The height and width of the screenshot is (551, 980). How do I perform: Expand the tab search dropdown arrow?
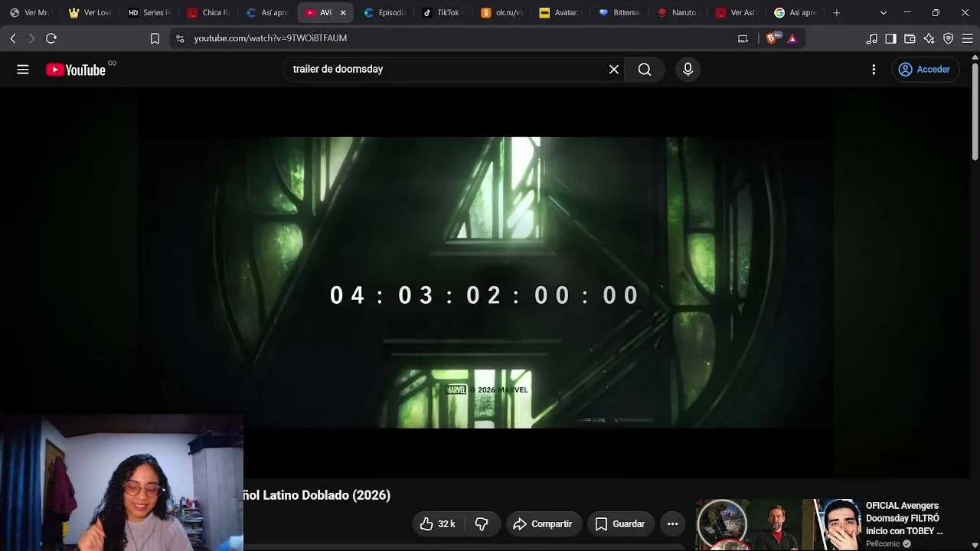tap(884, 13)
